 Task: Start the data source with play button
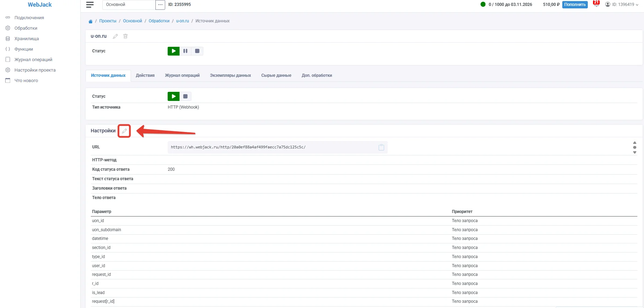174,96
